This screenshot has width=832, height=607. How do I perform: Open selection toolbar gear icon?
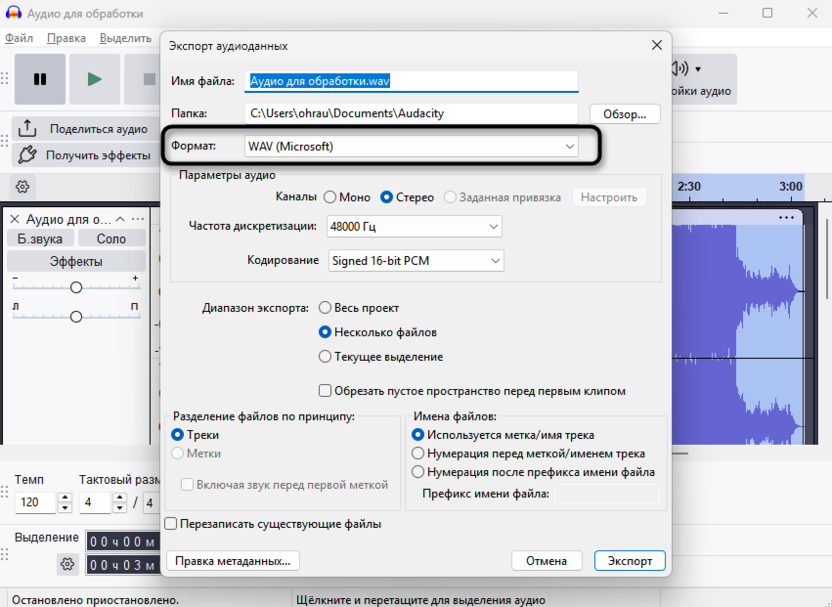click(67, 564)
